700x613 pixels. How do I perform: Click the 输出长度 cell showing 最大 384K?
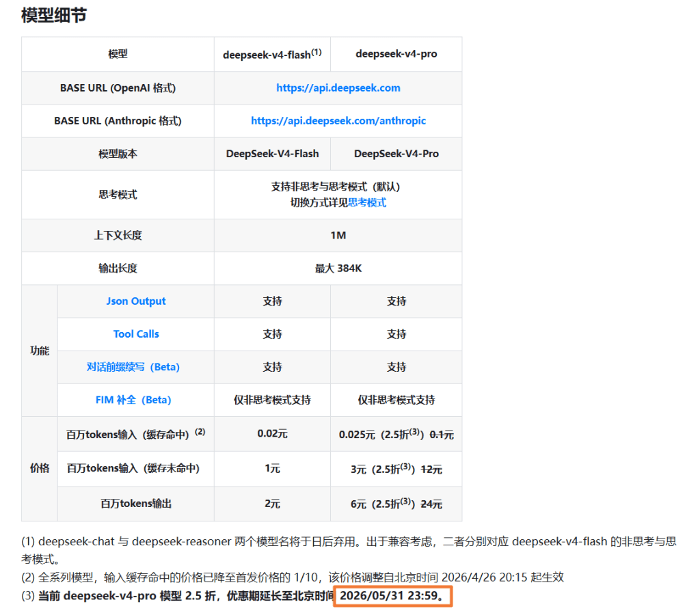point(338,268)
